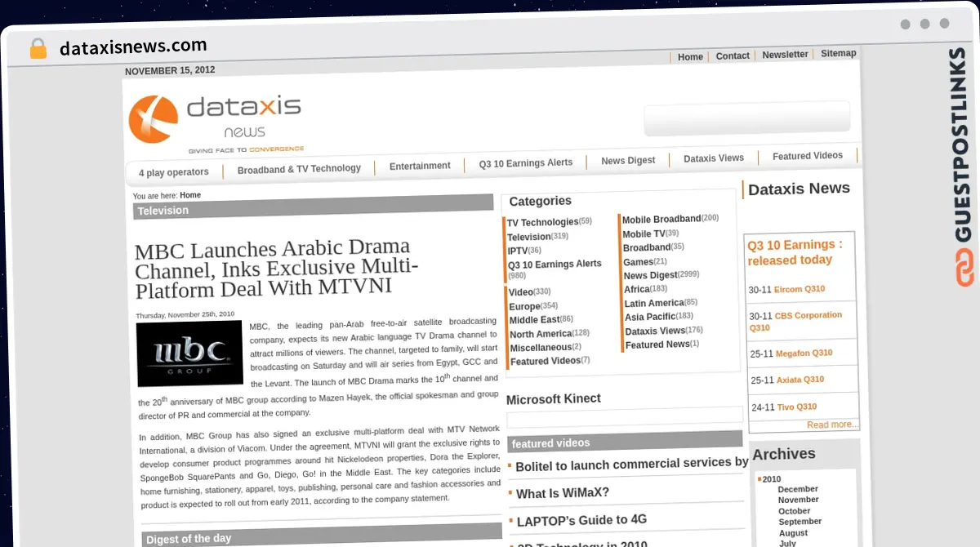The height and width of the screenshot is (547, 980).
Task: Open the October archive
Action: (795, 510)
